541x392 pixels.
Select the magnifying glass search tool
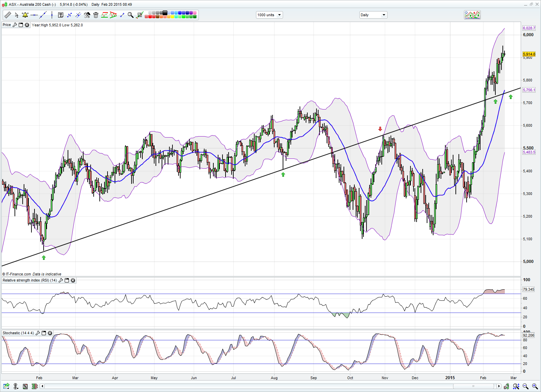click(x=130, y=15)
